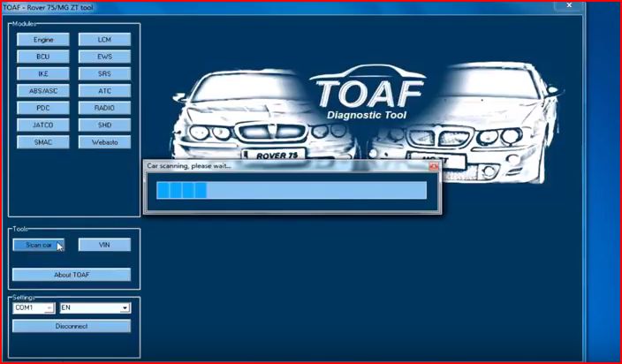Open the RADIO module
The width and height of the screenshot is (622, 364).
(x=104, y=108)
